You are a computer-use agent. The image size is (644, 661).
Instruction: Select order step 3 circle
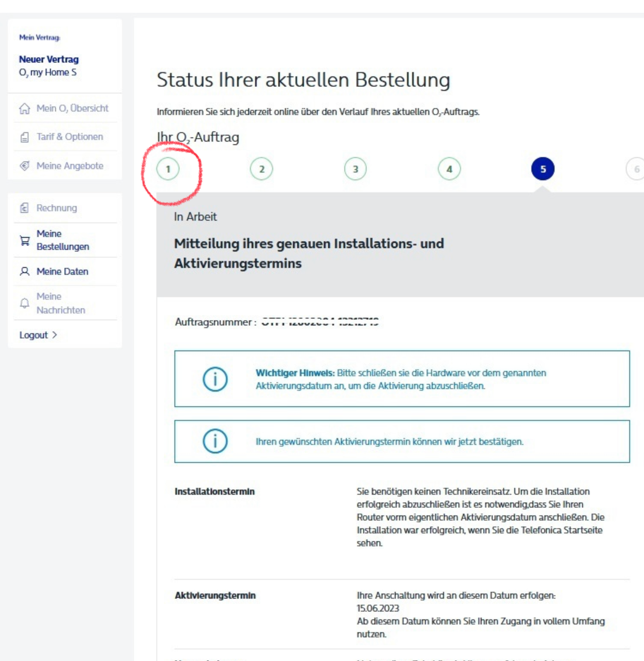(355, 169)
